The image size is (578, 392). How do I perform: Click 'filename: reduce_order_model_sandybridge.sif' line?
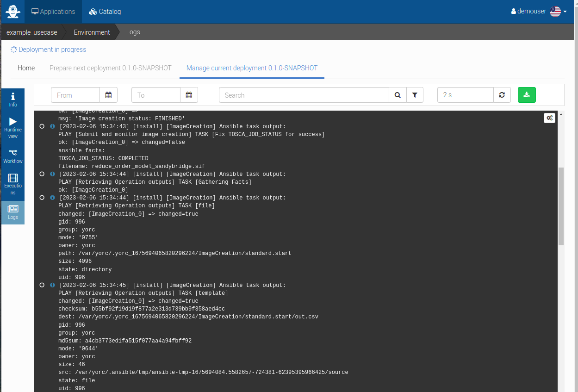131,166
